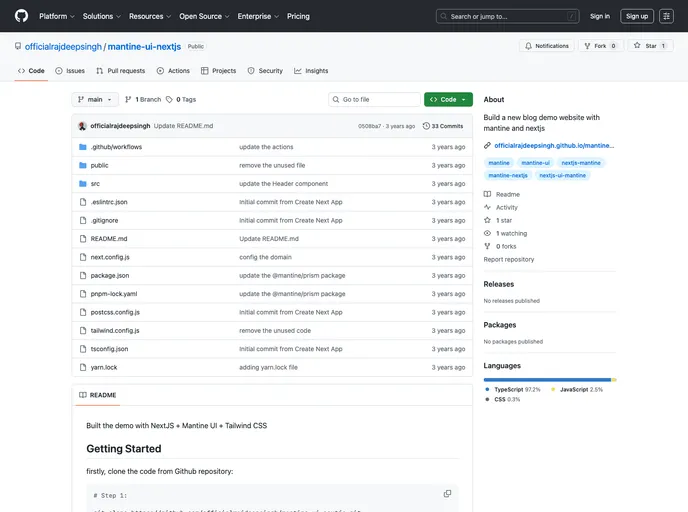Expand the main branch dropdown

coord(95,100)
